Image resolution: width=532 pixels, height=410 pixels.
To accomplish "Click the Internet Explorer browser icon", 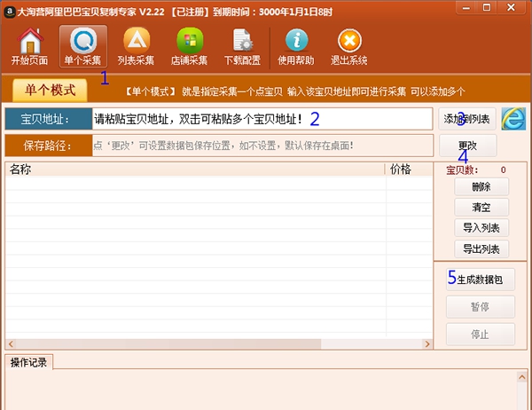I will [513, 119].
